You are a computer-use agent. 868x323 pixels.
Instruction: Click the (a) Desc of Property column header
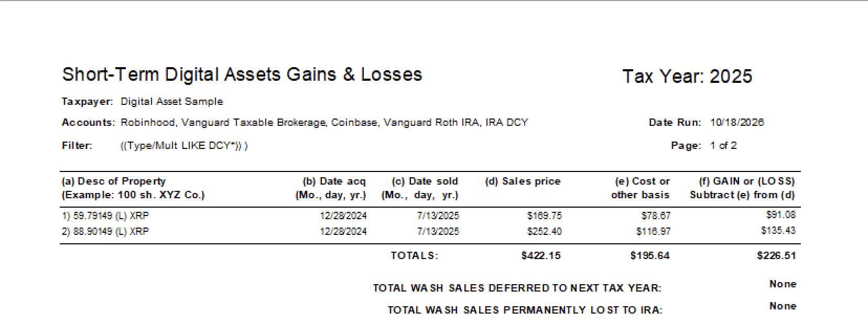click(133, 188)
